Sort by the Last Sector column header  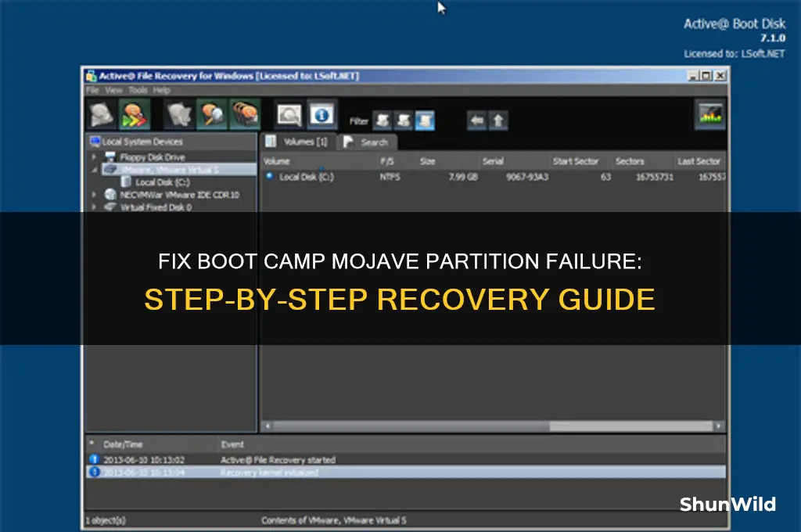pos(699,161)
